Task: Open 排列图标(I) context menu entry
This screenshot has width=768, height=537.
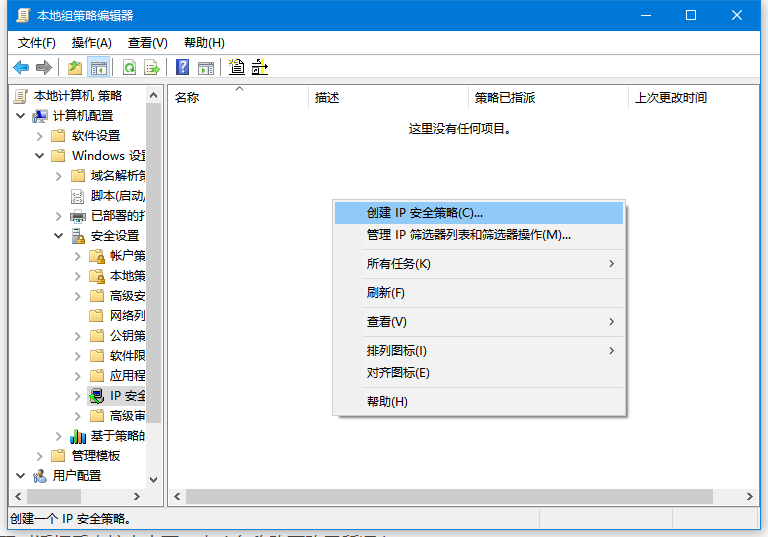Action: pyautogui.click(x=479, y=351)
